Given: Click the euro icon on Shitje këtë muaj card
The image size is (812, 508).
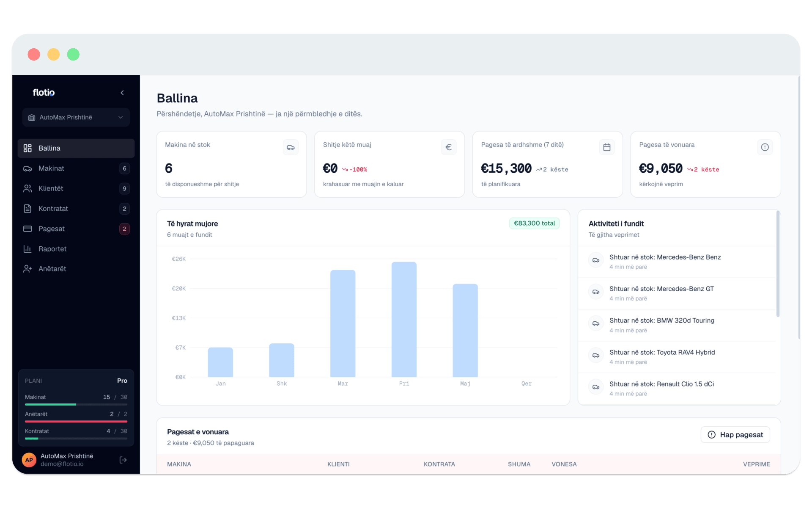Looking at the screenshot, I should click(449, 147).
